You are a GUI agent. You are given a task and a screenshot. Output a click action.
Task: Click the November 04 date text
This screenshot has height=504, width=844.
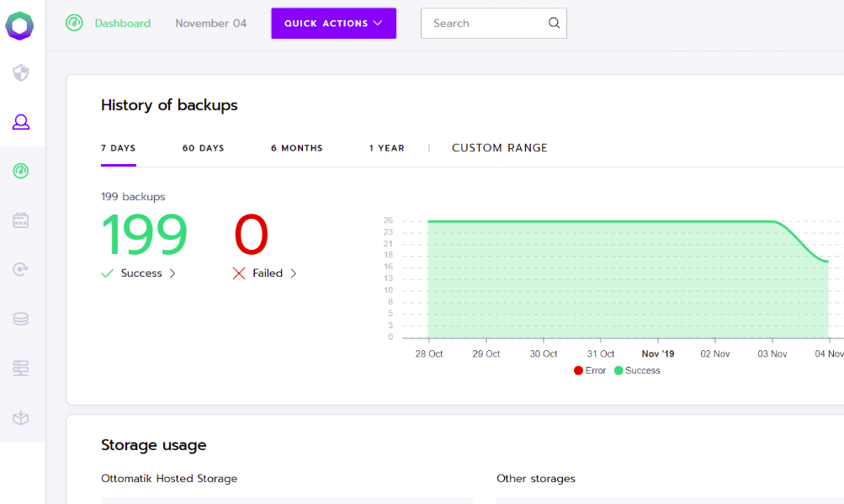[x=211, y=24]
